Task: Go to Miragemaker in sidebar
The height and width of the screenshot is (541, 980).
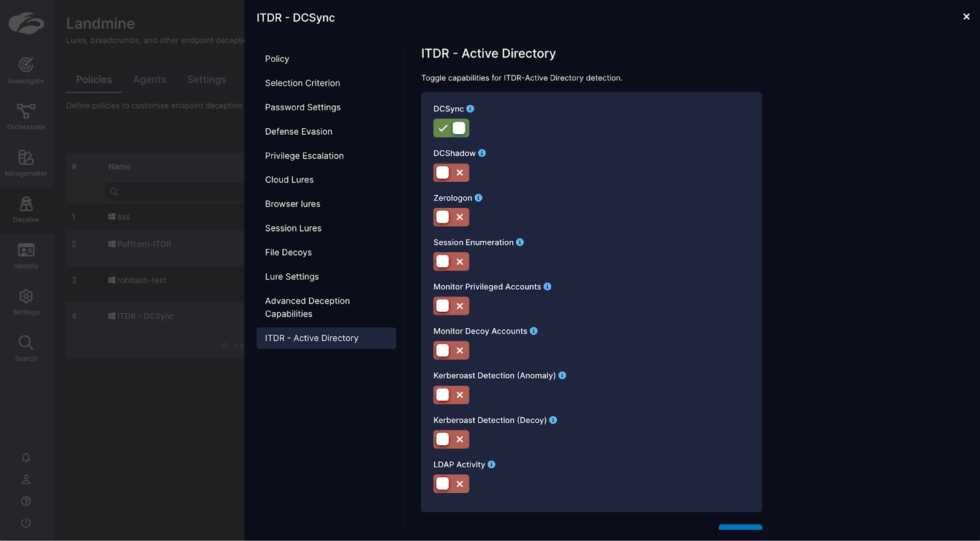Action: pos(26,158)
